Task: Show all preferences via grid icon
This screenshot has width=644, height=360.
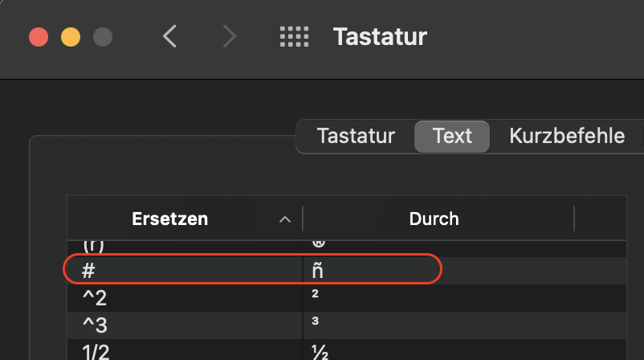Action: (294, 36)
